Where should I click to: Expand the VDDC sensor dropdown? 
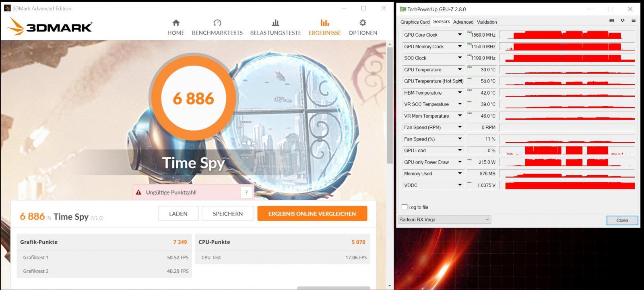point(460,185)
